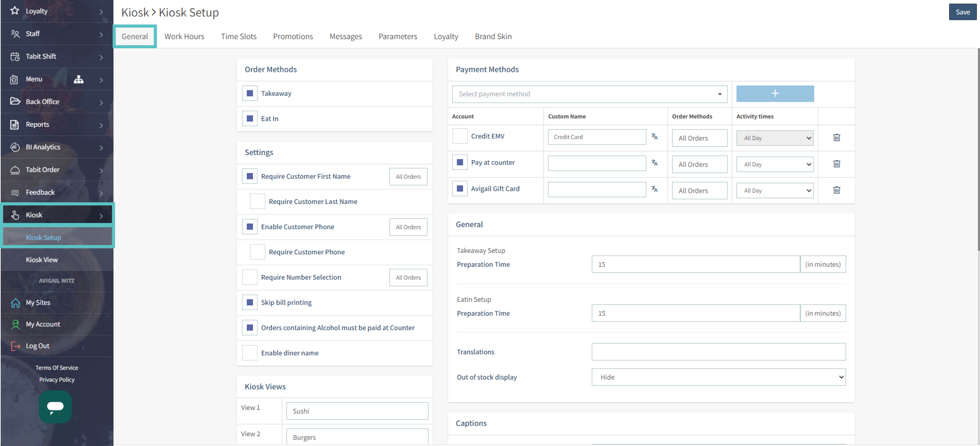Open the Privacy Policy link

(57, 379)
